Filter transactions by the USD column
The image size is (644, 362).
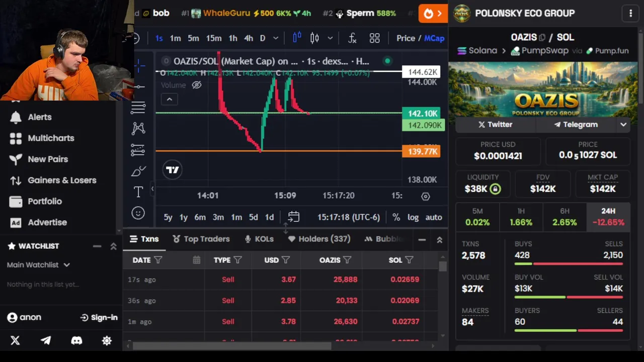coord(286,260)
